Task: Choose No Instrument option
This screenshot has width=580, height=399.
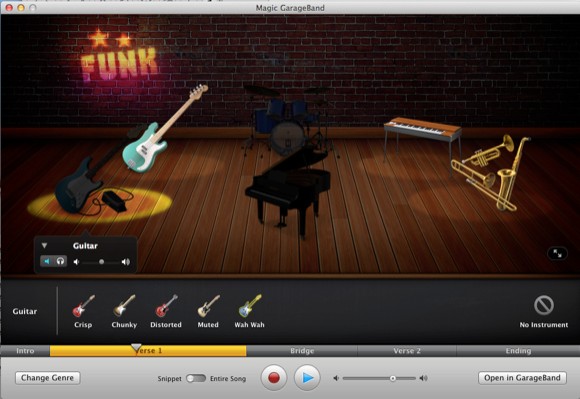Action: click(x=544, y=311)
